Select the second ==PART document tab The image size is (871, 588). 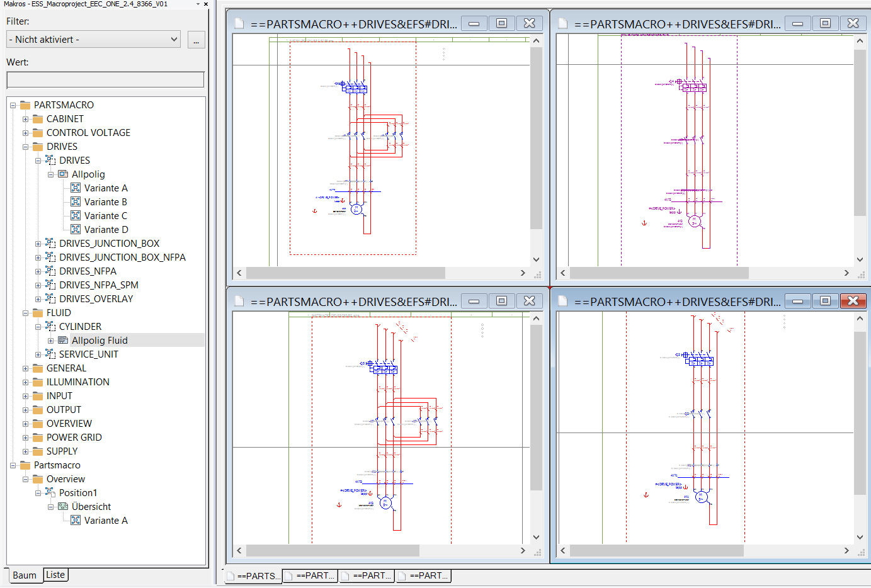coord(310,575)
